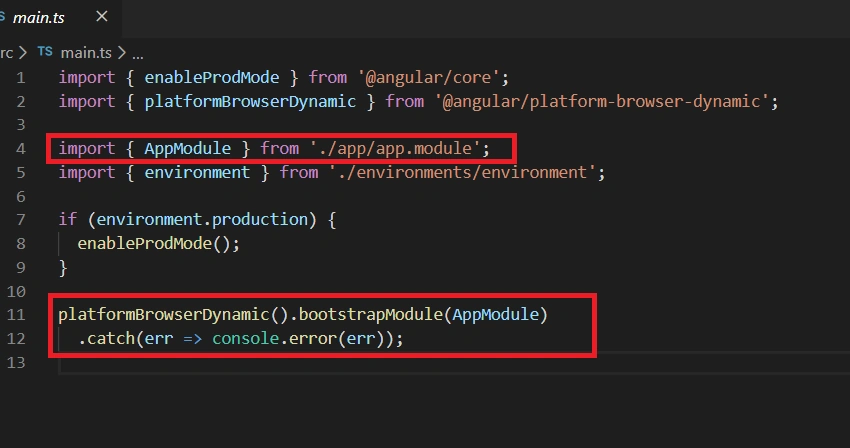850x448 pixels.
Task: Click 'console' on line 12
Action: 245,338
